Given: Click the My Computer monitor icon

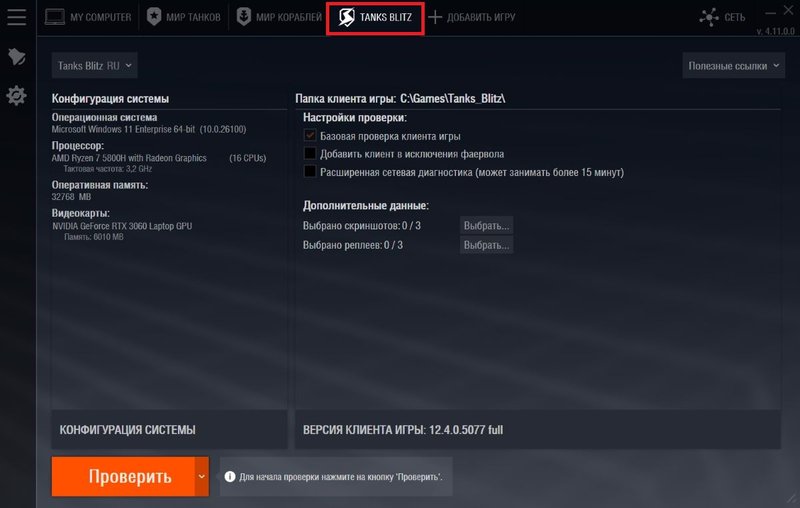Looking at the screenshot, I should (54, 17).
